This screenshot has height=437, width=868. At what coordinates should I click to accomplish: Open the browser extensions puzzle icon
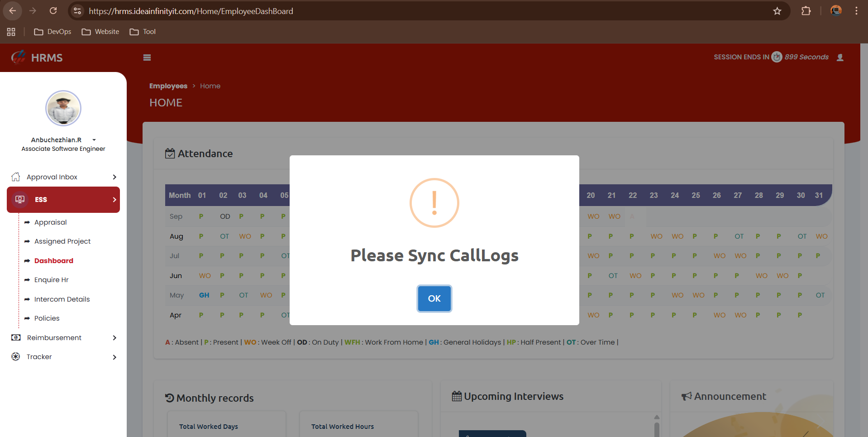[806, 11]
